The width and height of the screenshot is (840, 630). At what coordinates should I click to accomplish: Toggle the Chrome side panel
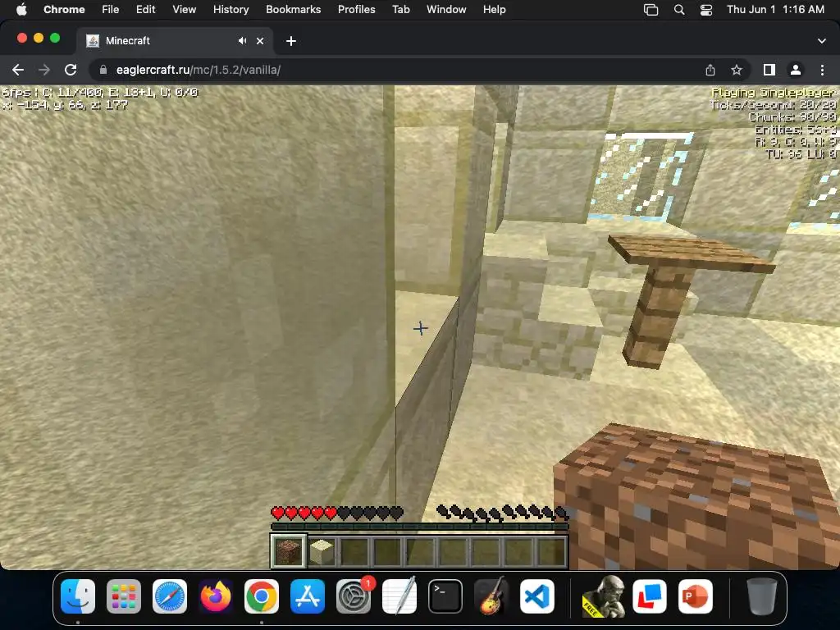(769, 70)
